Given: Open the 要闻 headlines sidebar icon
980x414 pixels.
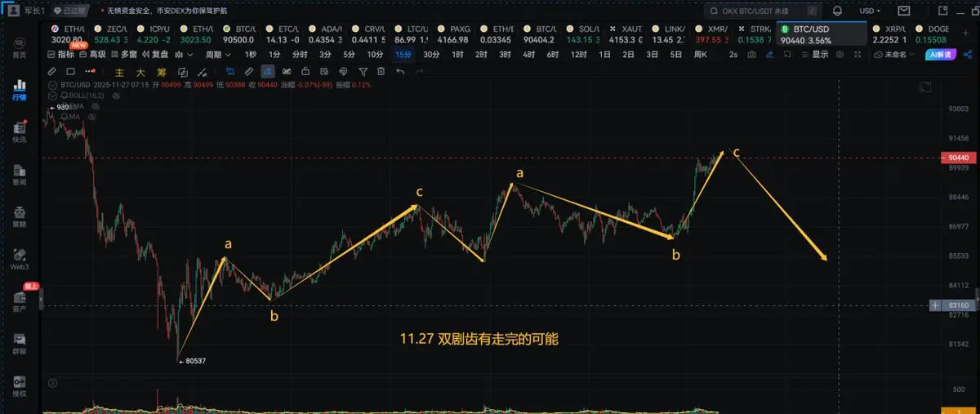Looking at the screenshot, I should coord(18,174).
